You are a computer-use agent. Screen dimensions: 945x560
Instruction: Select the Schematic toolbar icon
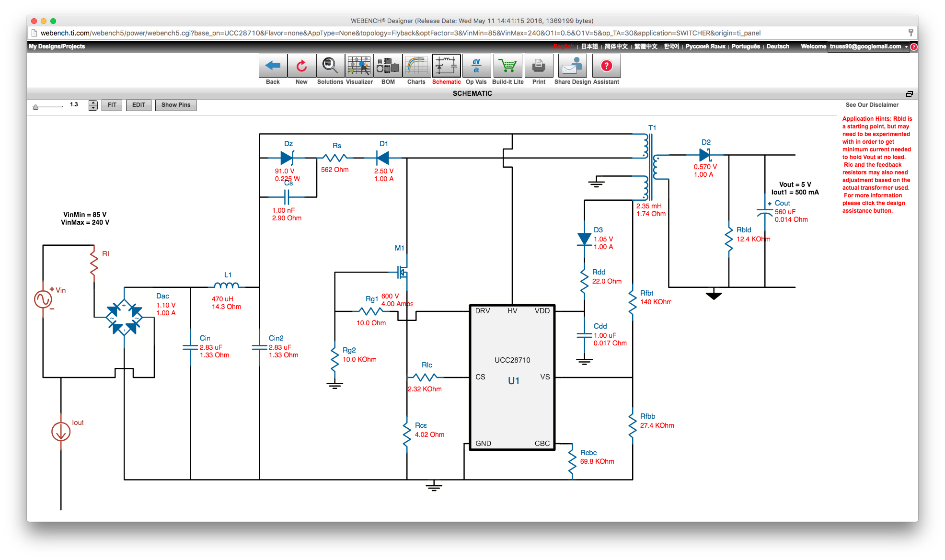[446, 66]
